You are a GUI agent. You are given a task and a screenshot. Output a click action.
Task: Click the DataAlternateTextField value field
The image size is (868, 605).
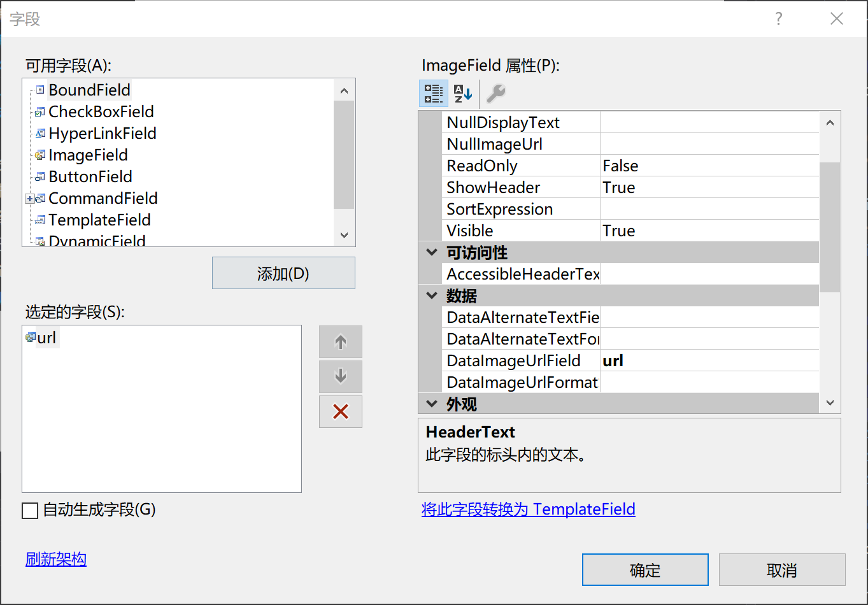point(709,317)
